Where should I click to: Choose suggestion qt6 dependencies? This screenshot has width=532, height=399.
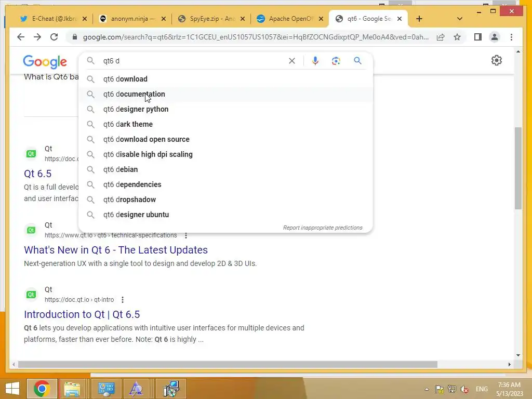click(225, 184)
